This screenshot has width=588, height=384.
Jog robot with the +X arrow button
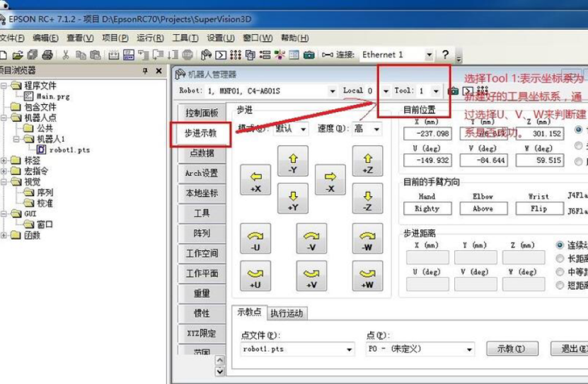[x=255, y=180]
